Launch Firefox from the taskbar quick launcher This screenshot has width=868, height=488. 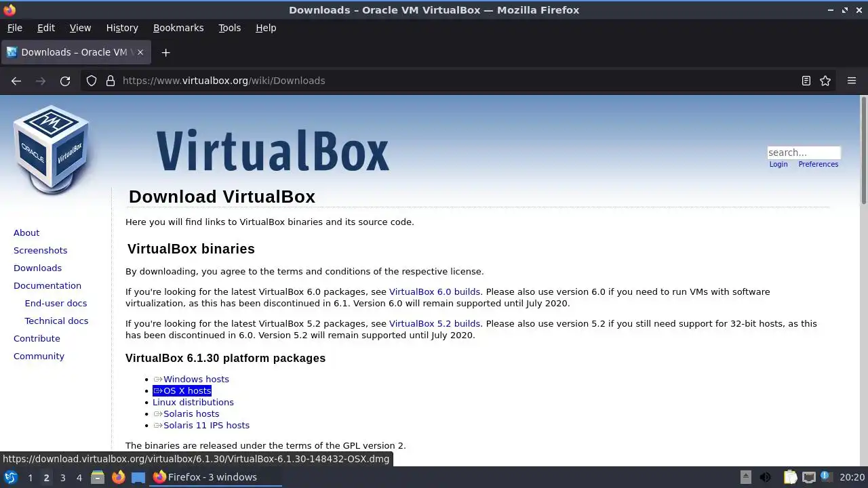(x=118, y=477)
